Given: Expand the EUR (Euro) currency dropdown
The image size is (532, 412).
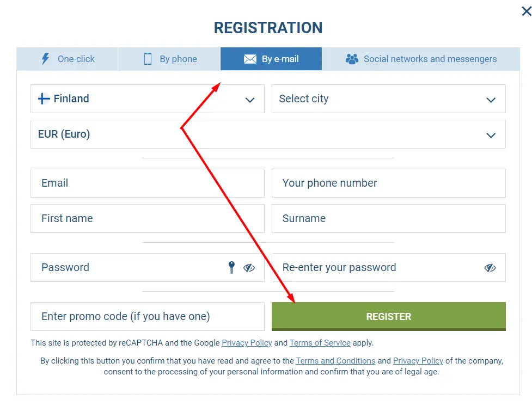Looking at the screenshot, I should click(491, 135).
